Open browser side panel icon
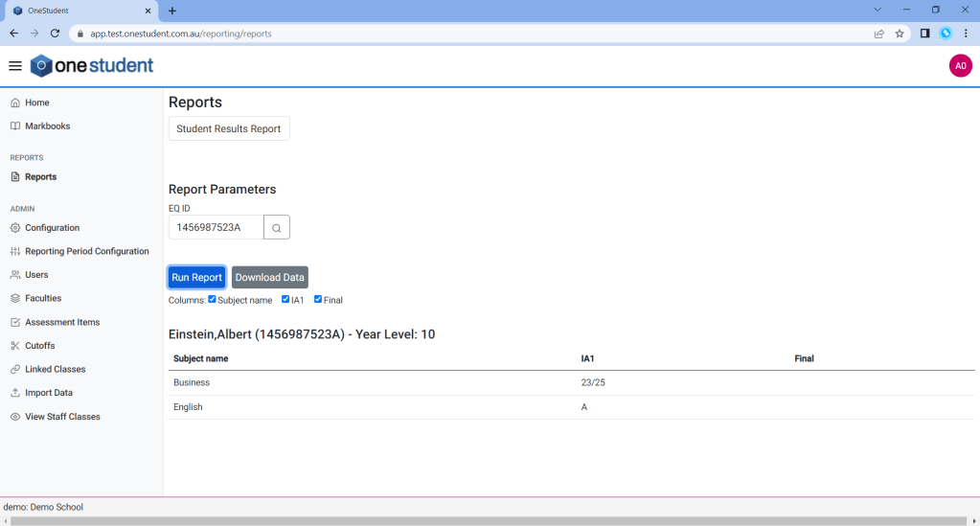 point(924,34)
